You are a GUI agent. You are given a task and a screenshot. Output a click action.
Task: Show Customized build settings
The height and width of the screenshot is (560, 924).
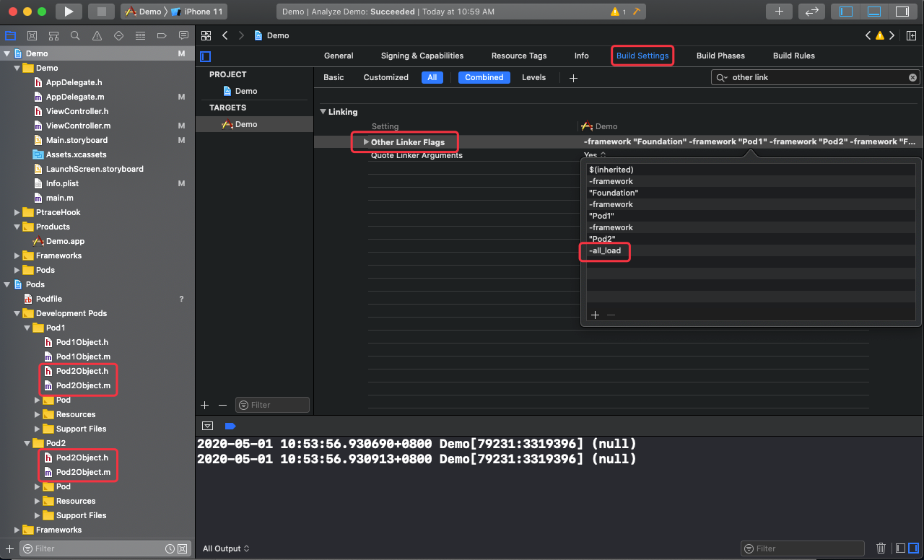click(x=385, y=77)
